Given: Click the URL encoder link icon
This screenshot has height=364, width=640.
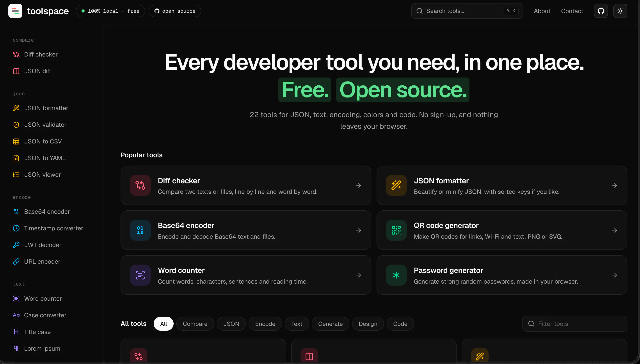Looking at the screenshot, I should pos(16,262).
